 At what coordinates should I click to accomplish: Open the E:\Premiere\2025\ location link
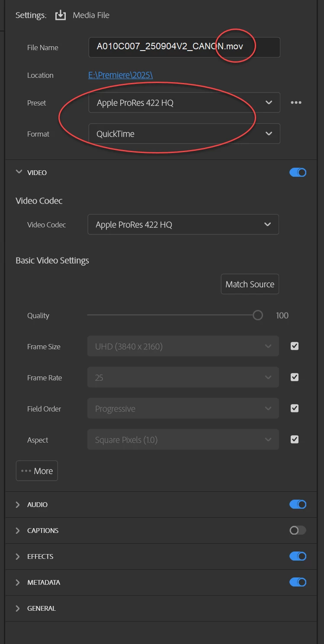(x=120, y=75)
